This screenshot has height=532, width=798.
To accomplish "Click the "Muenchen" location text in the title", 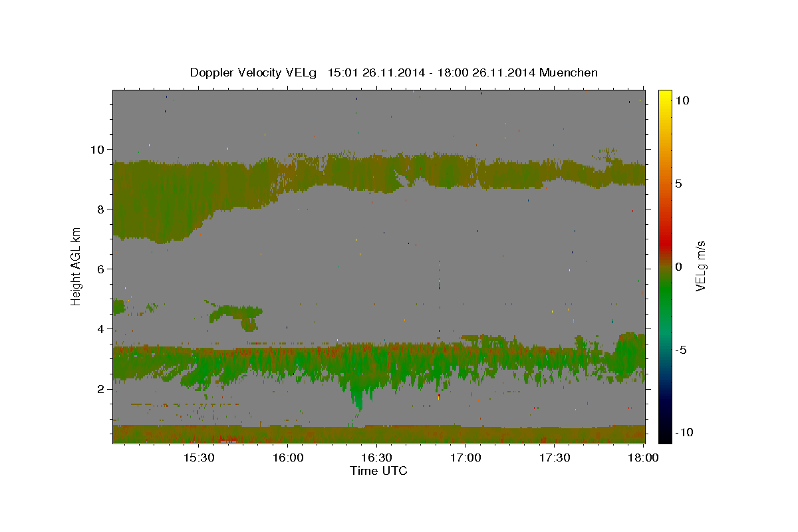I will tap(570, 72).
